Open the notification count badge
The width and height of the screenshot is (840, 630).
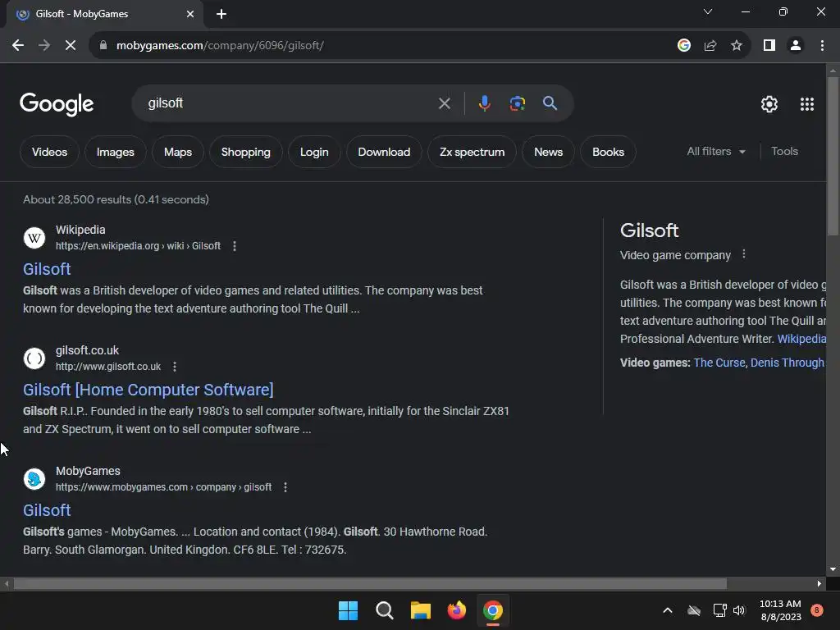click(x=817, y=609)
